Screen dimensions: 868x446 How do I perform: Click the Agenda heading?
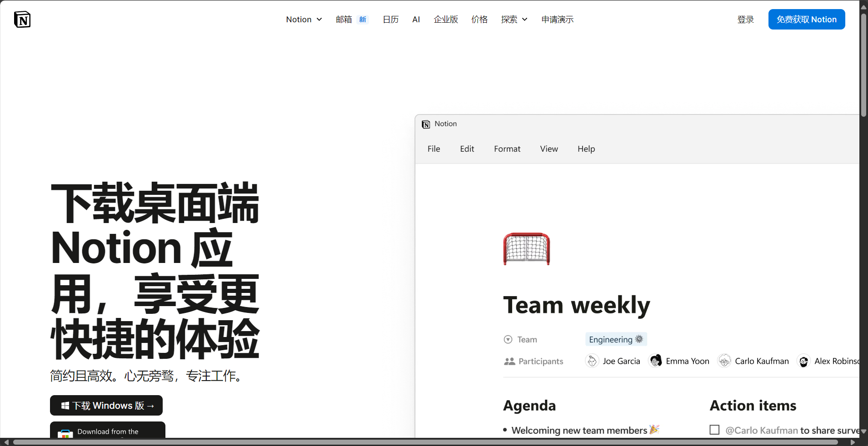tap(529, 406)
